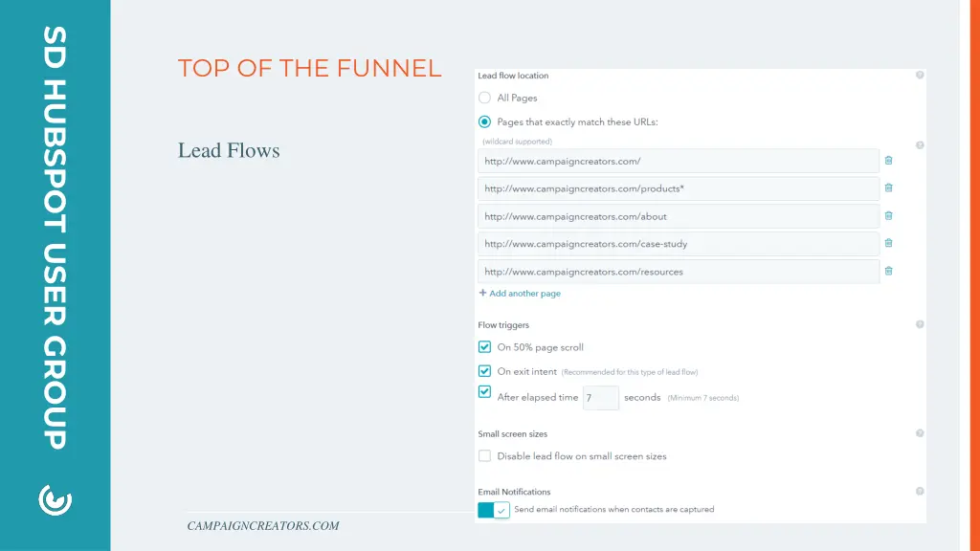980x551 pixels.
Task: Show help tooltip for Small screen sizes
Action: (920, 433)
